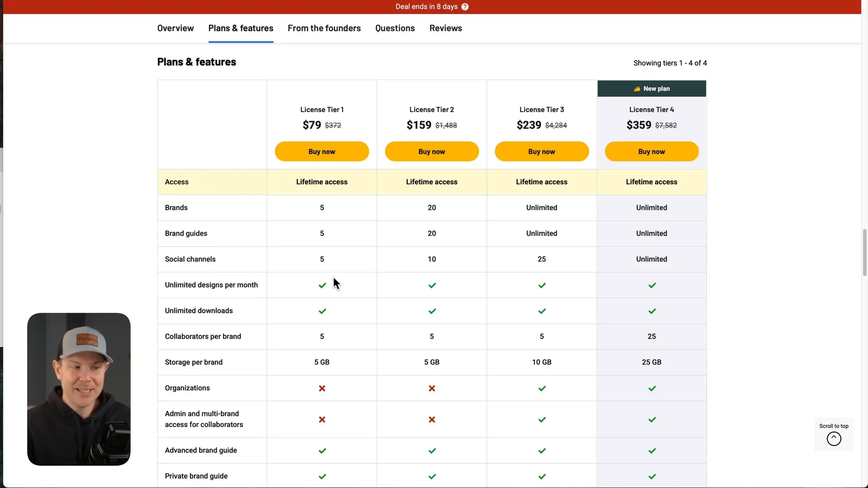This screenshot has height=488, width=868.
Task: Click Tier 1 Lifetime access cell
Action: pyautogui.click(x=322, y=182)
